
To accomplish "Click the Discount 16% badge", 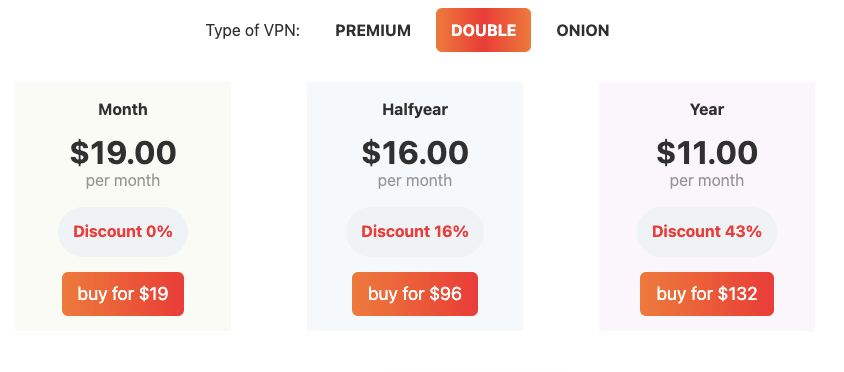I will (x=414, y=232).
